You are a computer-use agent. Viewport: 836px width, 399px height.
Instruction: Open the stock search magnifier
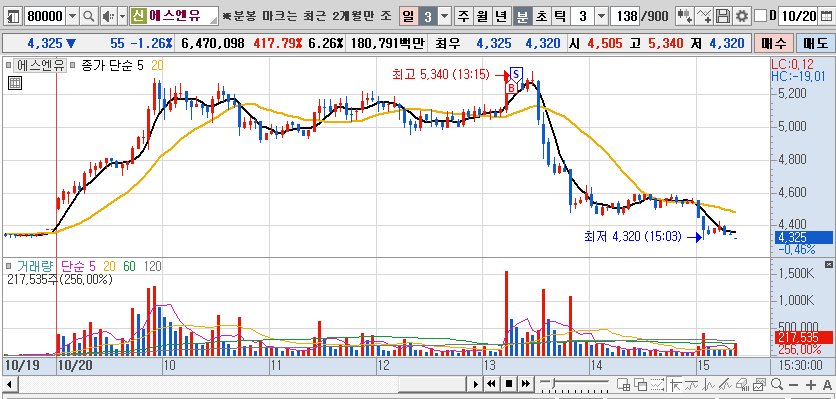(89, 17)
